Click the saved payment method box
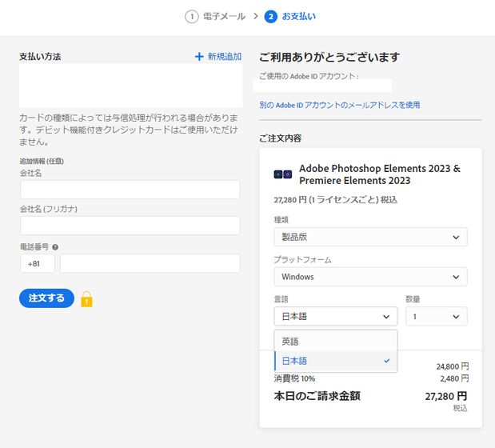This screenshot has width=495, height=448. [x=130, y=86]
